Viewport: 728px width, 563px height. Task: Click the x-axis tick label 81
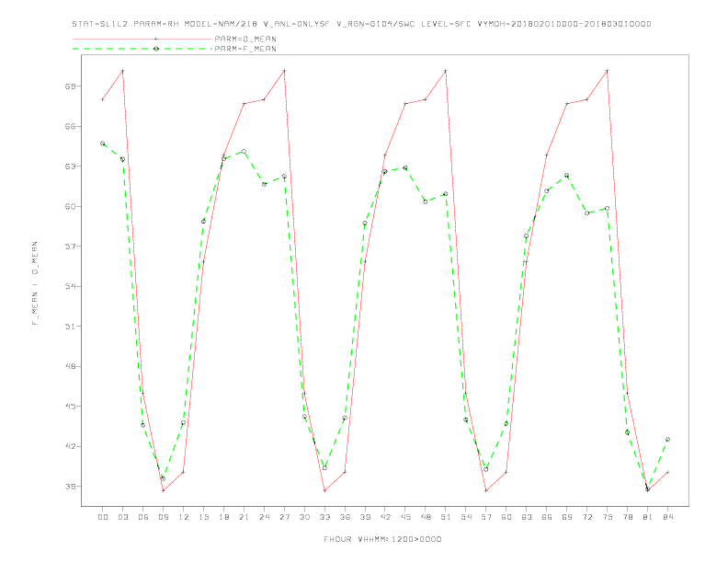pyautogui.click(x=648, y=517)
